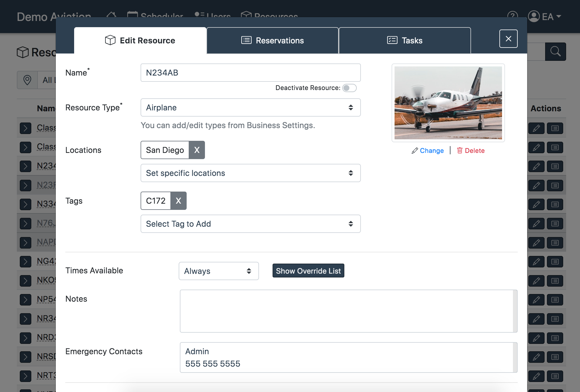Click the search magnifier icon
The height and width of the screenshot is (392, 580).
pyautogui.click(x=555, y=52)
